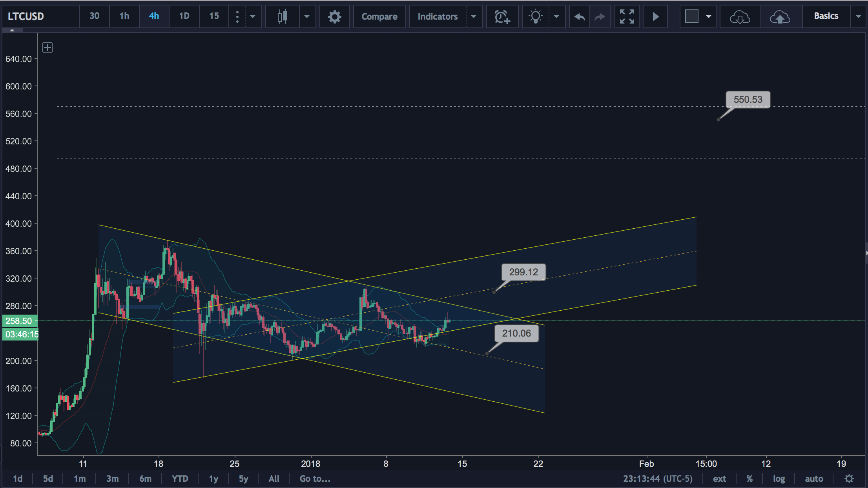Select the 5y date range
Viewport: 868px width, 488px height.
click(243, 479)
